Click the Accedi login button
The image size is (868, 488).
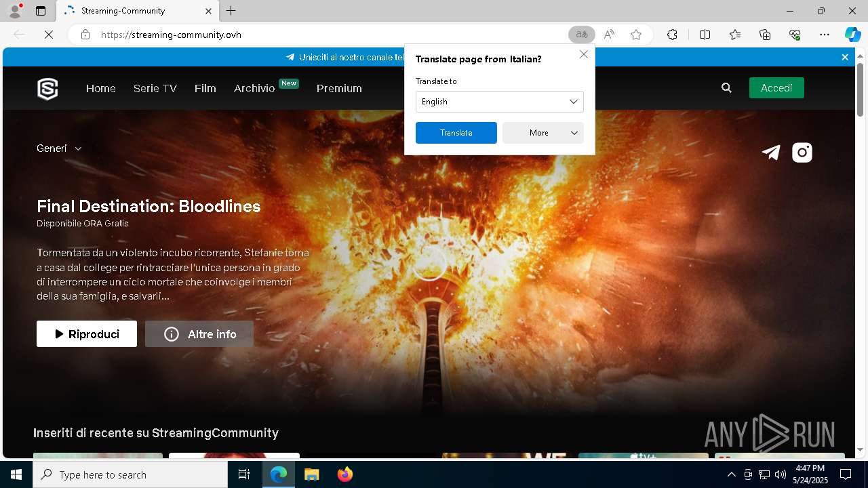tap(776, 88)
